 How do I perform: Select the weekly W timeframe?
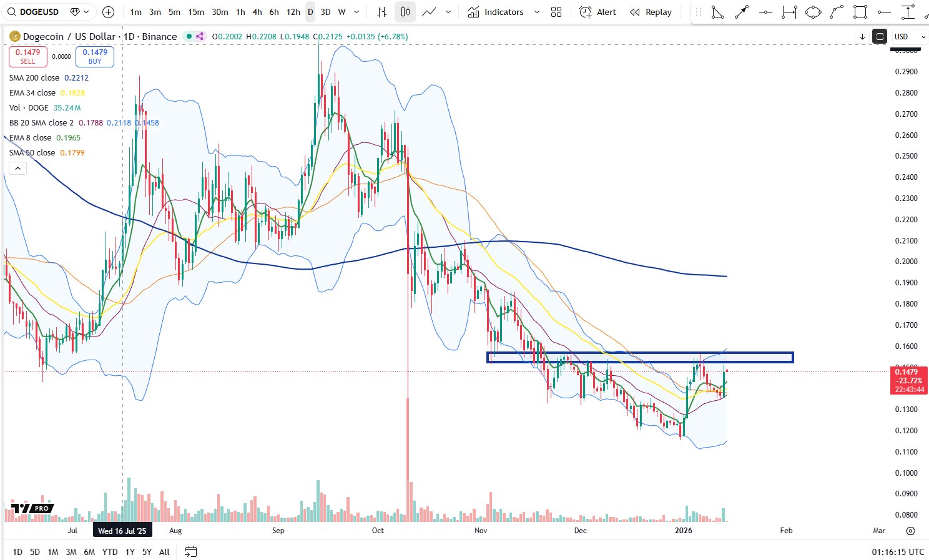tap(342, 12)
